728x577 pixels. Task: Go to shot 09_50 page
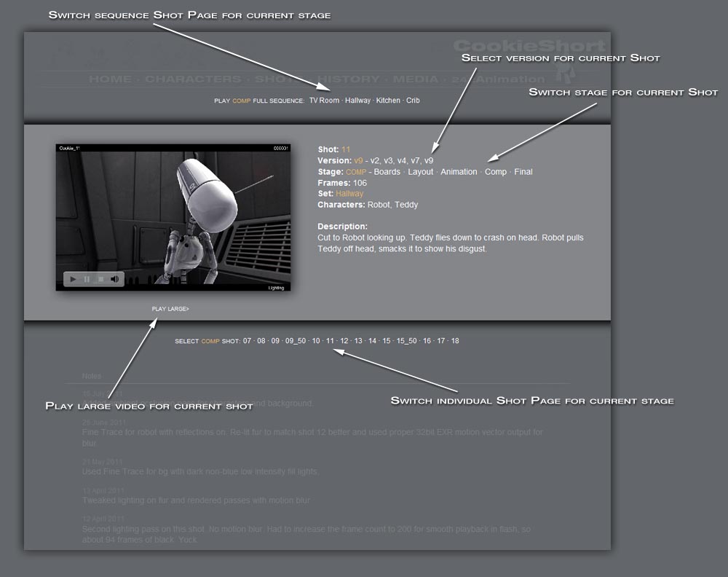point(296,341)
